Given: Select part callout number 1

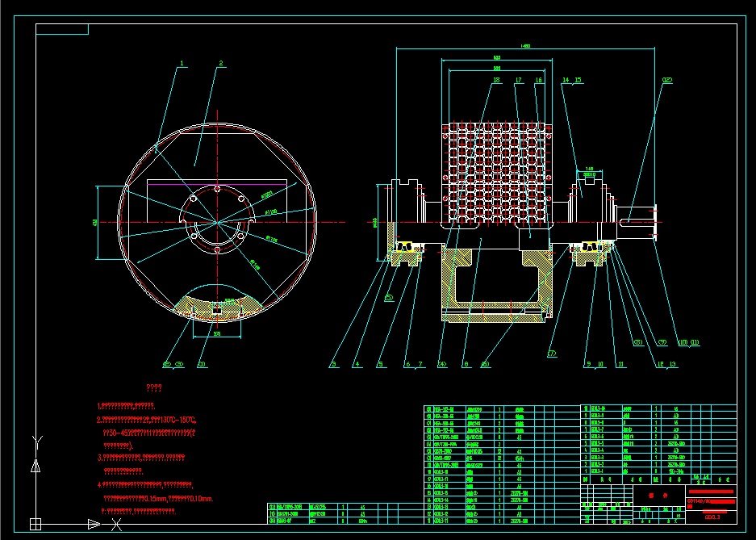Looking at the screenshot, I should tap(182, 63).
